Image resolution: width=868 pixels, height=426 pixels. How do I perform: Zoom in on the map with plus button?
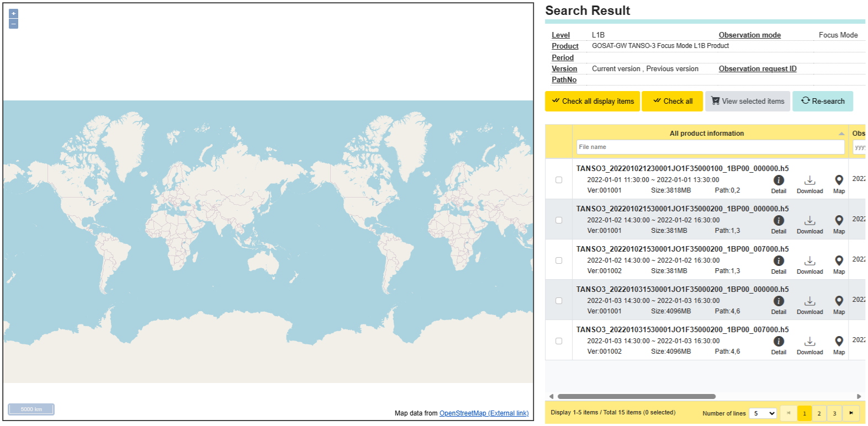13,13
